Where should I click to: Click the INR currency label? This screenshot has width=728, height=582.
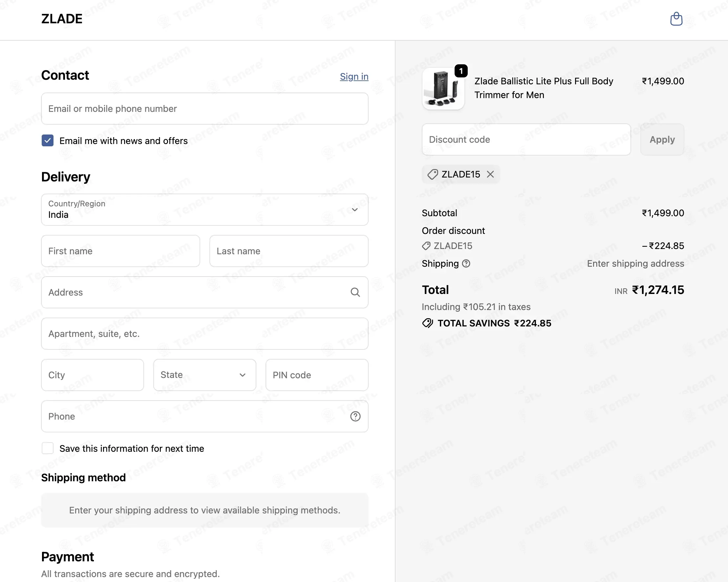click(621, 291)
